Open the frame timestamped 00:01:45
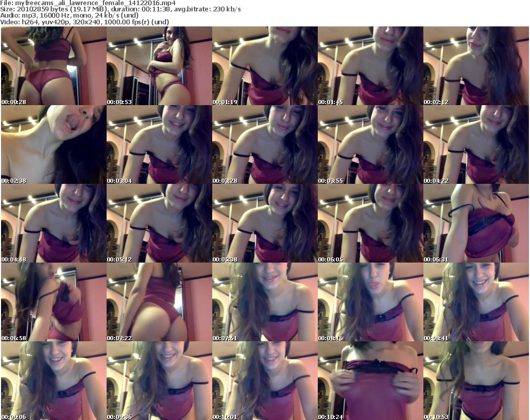The height and width of the screenshot is (420, 530). click(x=371, y=66)
